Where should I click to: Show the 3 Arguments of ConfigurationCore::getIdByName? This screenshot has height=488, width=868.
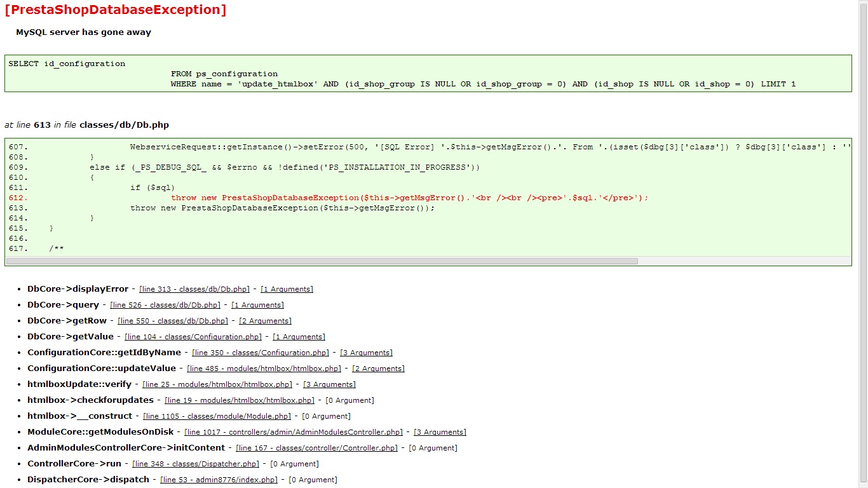tap(366, 353)
